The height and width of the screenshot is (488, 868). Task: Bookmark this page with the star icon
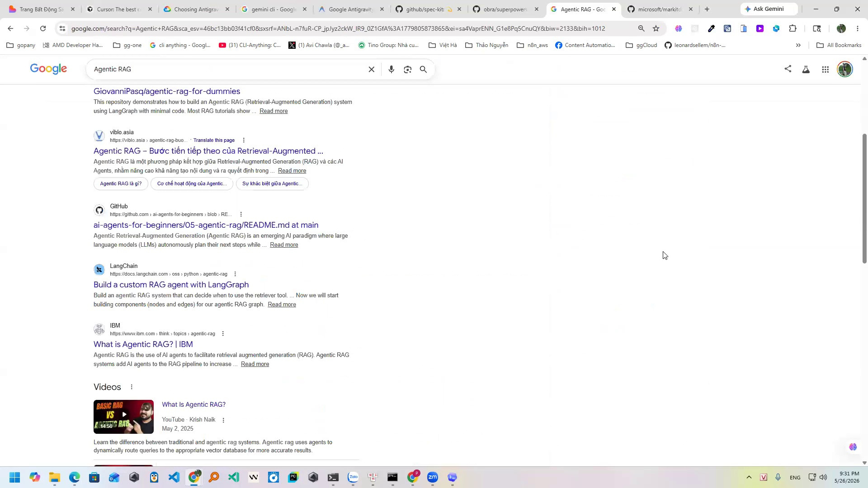[656, 28]
